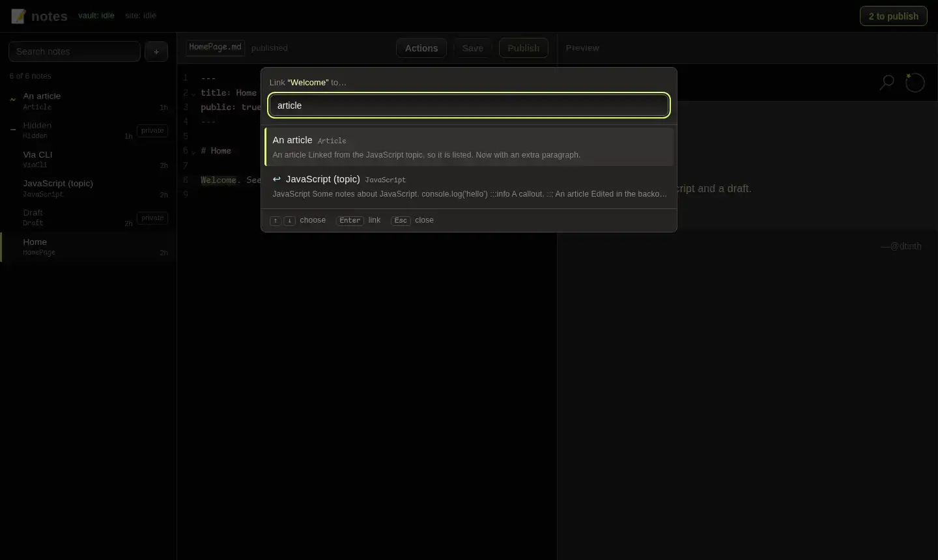Toggle the dark mode moon icon
The height and width of the screenshot is (560, 938).
pyautogui.click(x=915, y=83)
